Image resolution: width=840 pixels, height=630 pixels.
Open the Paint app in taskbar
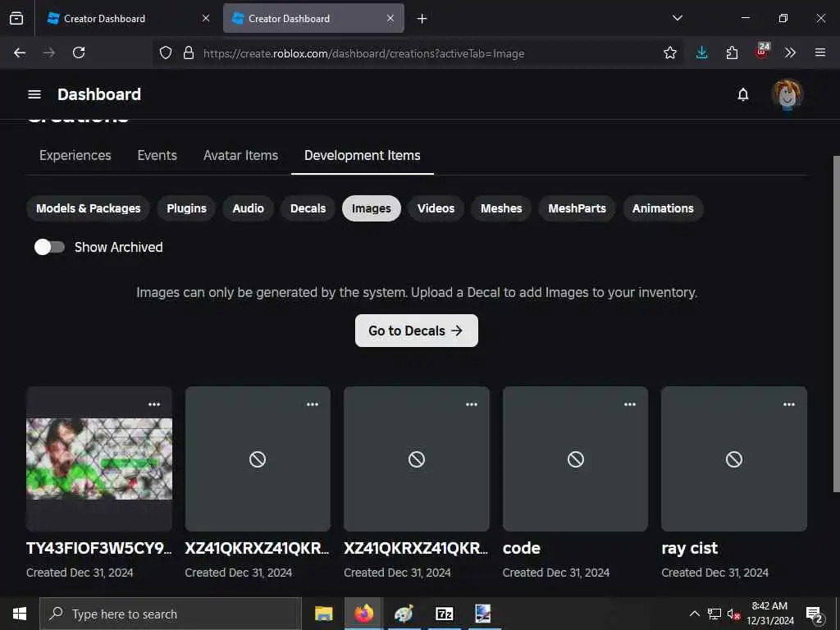click(404, 614)
